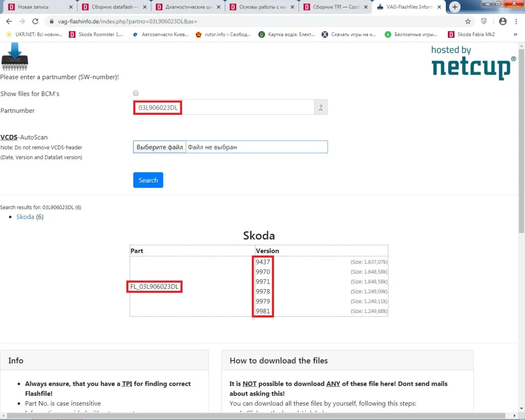Screen dimensions: 525x420
Task: Close the VAG-Flashfiles tab
Action: click(x=439, y=7)
